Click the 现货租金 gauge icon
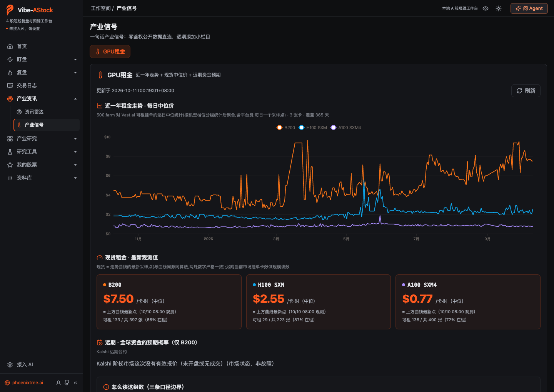This screenshot has width=554, height=392. click(100, 257)
